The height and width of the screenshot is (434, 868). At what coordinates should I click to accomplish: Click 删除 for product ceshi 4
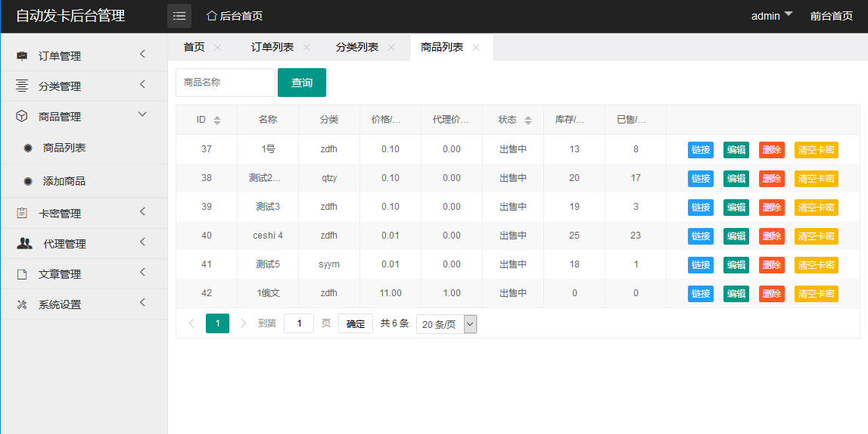(772, 236)
